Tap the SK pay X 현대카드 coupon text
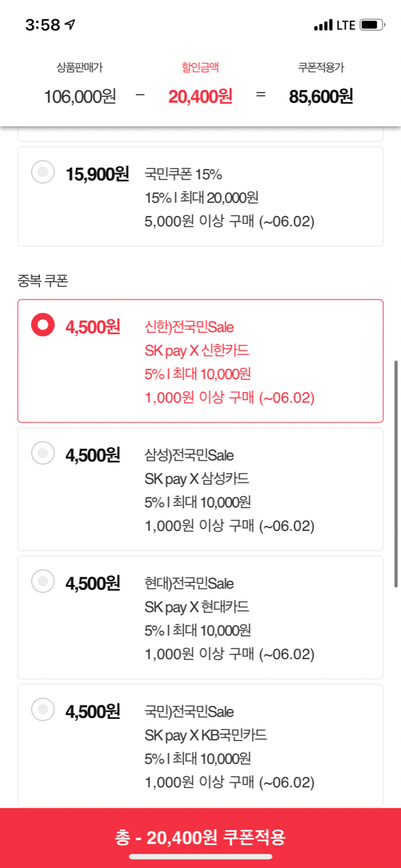The height and width of the screenshot is (868, 401). point(197,607)
